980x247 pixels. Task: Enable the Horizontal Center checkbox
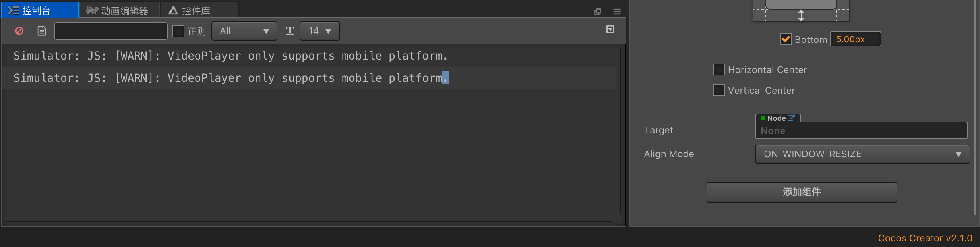[719, 70]
